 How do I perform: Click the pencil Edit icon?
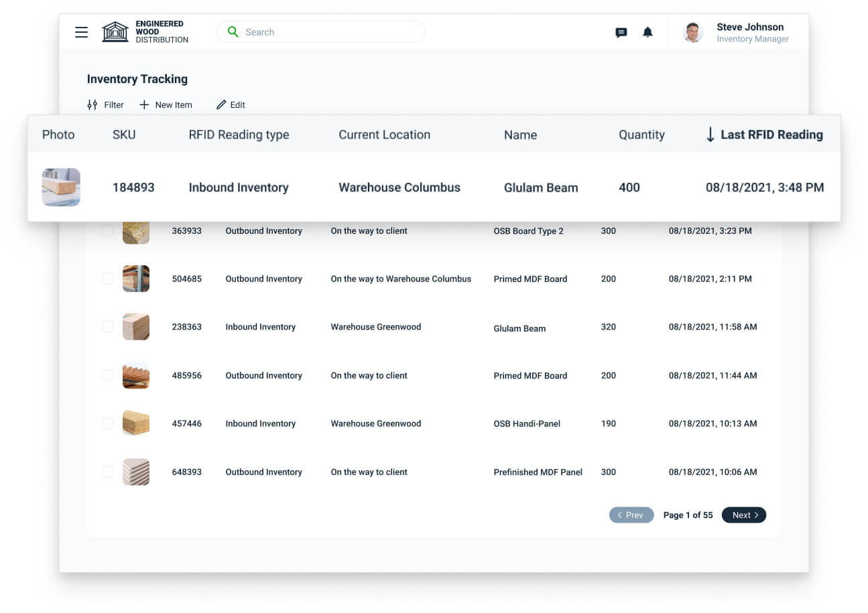(221, 105)
